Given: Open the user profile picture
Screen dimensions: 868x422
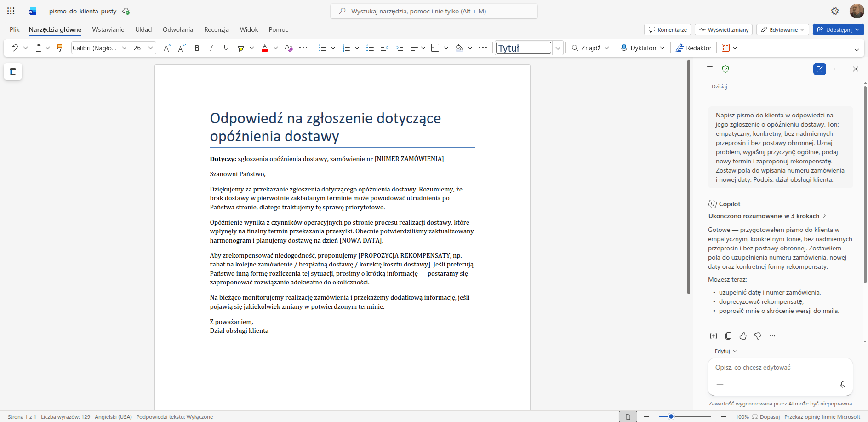Looking at the screenshot, I should pos(857,11).
